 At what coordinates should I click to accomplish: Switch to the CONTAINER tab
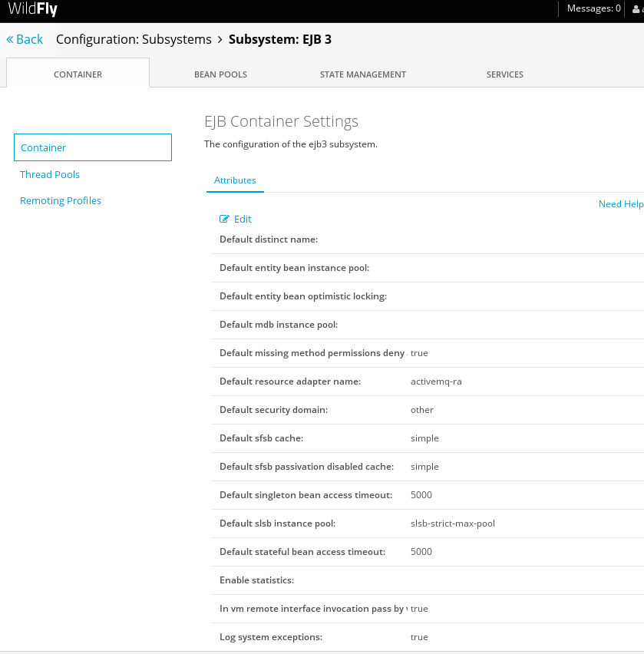coord(78,74)
